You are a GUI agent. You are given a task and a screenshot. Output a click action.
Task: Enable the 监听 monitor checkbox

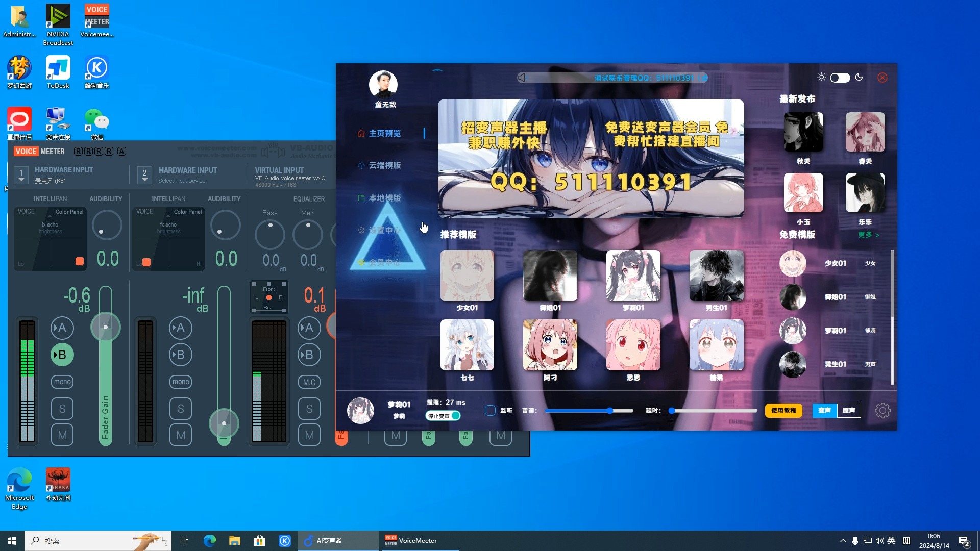(x=490, y=410)
